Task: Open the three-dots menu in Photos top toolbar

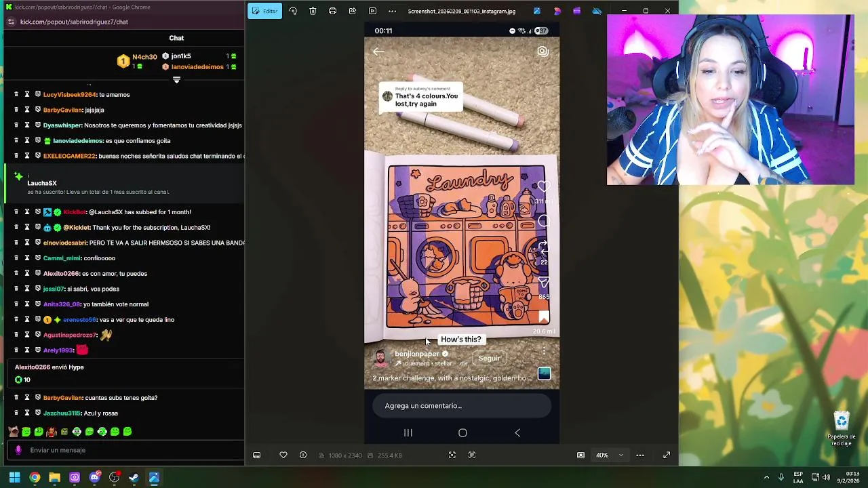Action: [x=392, y=11]
